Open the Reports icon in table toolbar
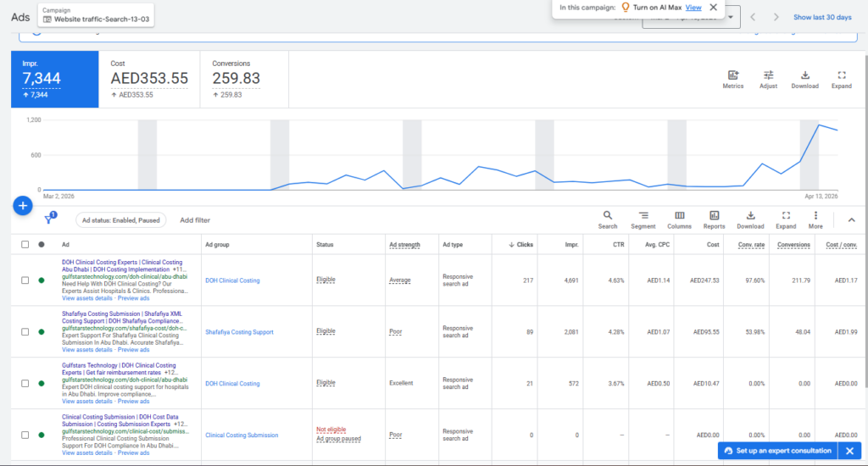 tap(714, 219)
